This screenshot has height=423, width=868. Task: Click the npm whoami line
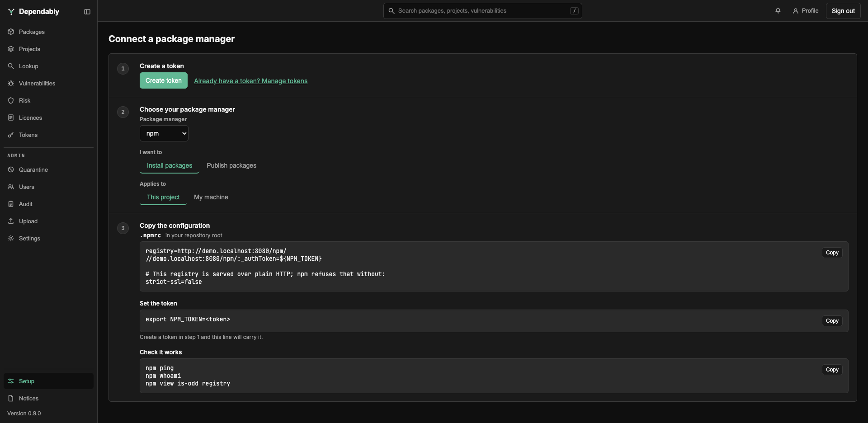click(163, 376)
